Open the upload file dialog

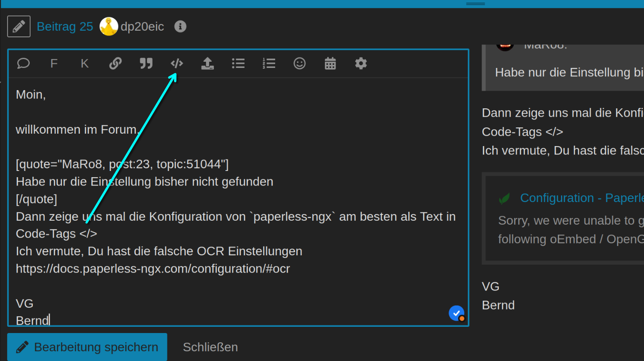pos(207,63)
